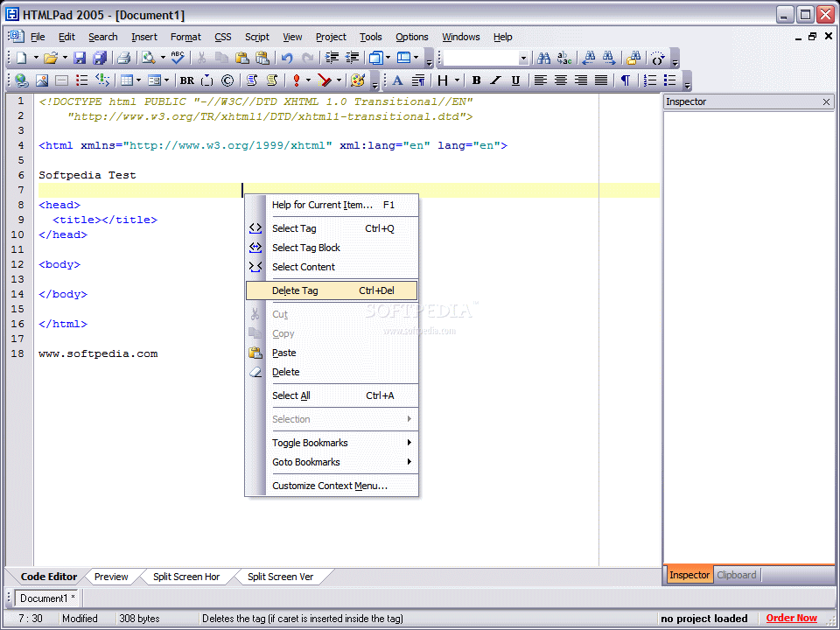This screenshot has width=840, height=630.
Task: Click the Order Now link
Action: (792, 619)
